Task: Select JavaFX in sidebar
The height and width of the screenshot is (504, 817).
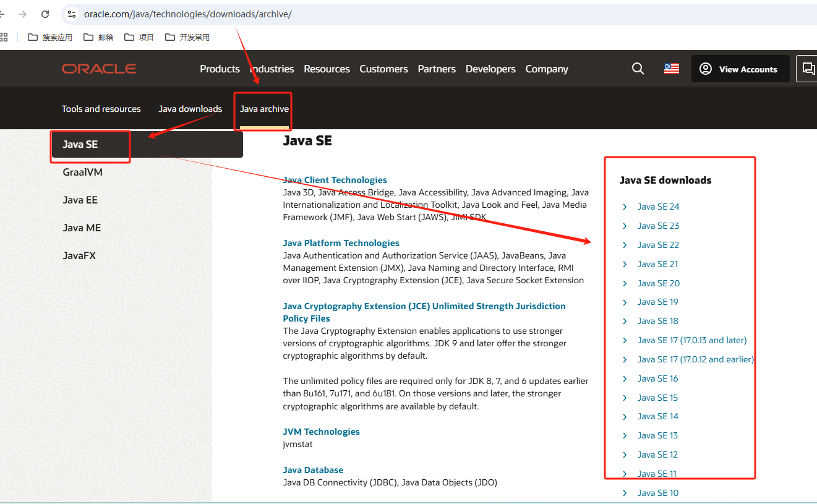Action: (x=79, y=255)
